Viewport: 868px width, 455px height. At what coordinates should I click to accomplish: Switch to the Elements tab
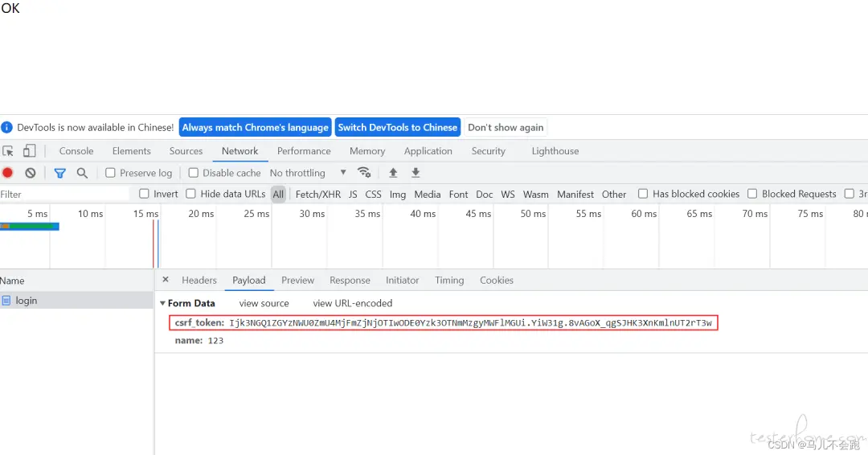[x=131, y=151]
